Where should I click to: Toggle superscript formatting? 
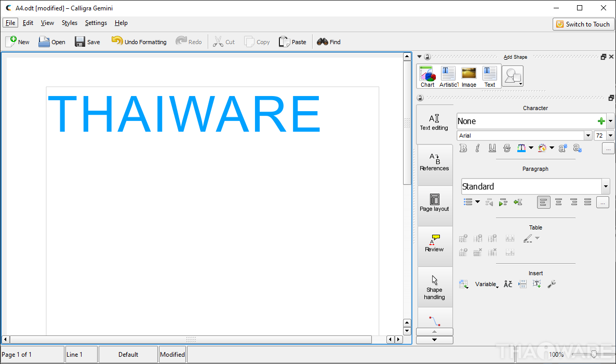[x=563, y=148]
